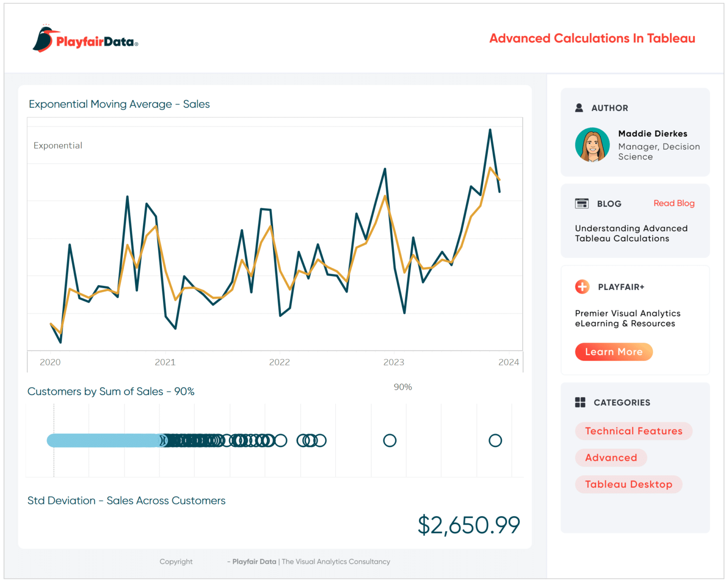The height and width of the screenshot is (582, 728).
Task: Select the Categories grid icon
Action: pyautogui.click(x=580, y=402)
